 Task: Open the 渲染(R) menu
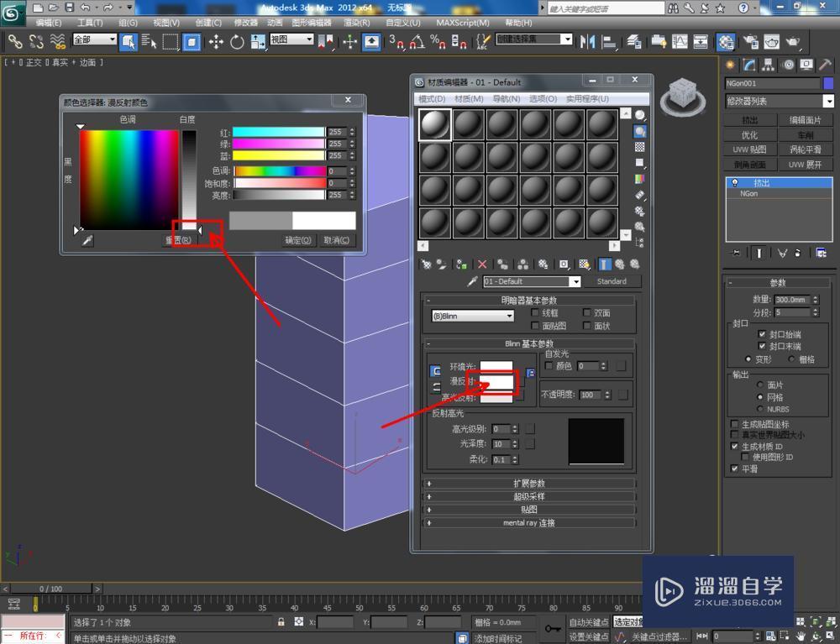tap(357, 23)
